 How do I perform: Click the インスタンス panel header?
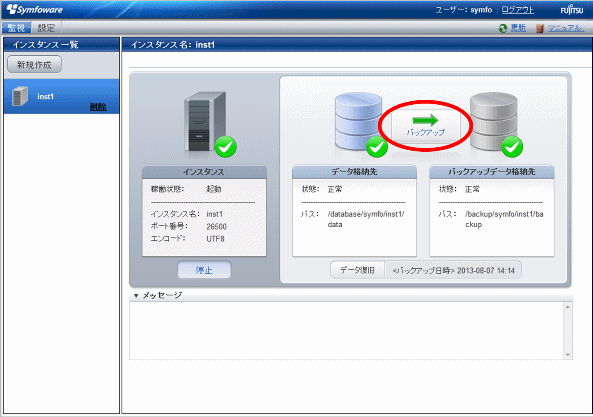click(x=204, y=172)
